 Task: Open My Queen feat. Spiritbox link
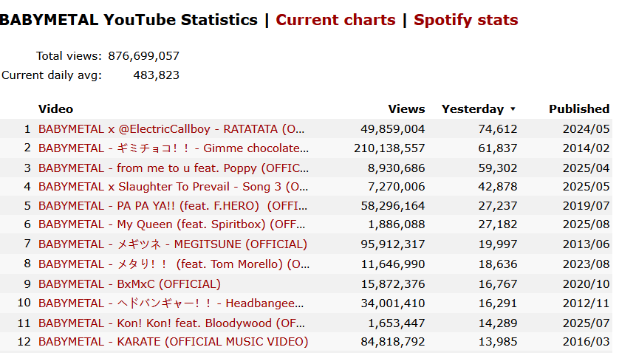[174, 225]
